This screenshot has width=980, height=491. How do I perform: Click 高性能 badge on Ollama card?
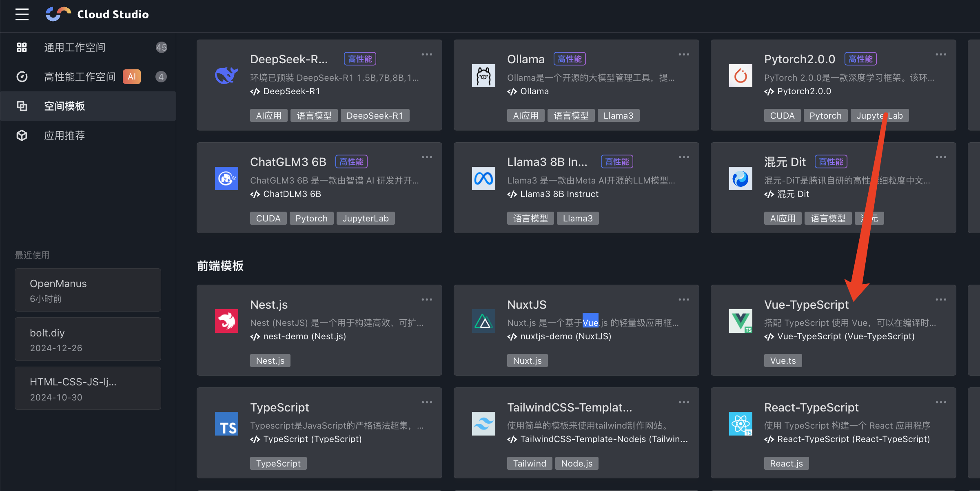click(570, 59)
